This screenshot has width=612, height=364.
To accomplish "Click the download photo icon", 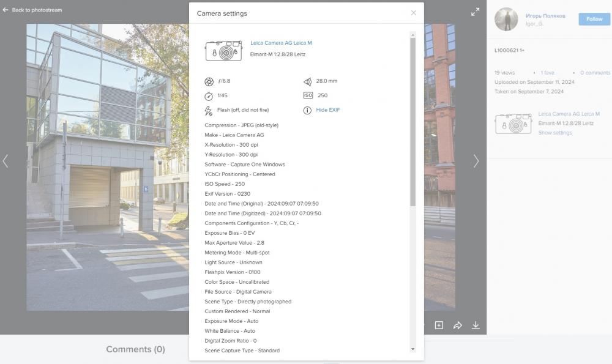I will point(476,325).
